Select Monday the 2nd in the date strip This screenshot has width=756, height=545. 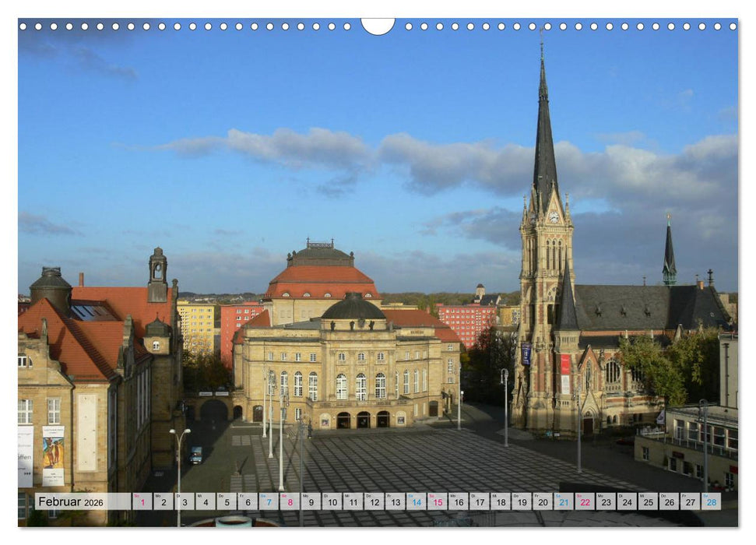164,501
